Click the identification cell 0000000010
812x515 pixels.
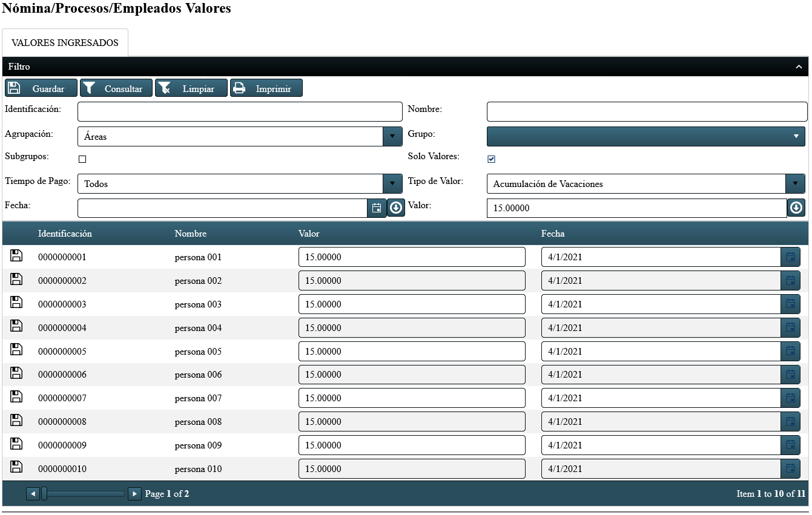coord(62,469)
